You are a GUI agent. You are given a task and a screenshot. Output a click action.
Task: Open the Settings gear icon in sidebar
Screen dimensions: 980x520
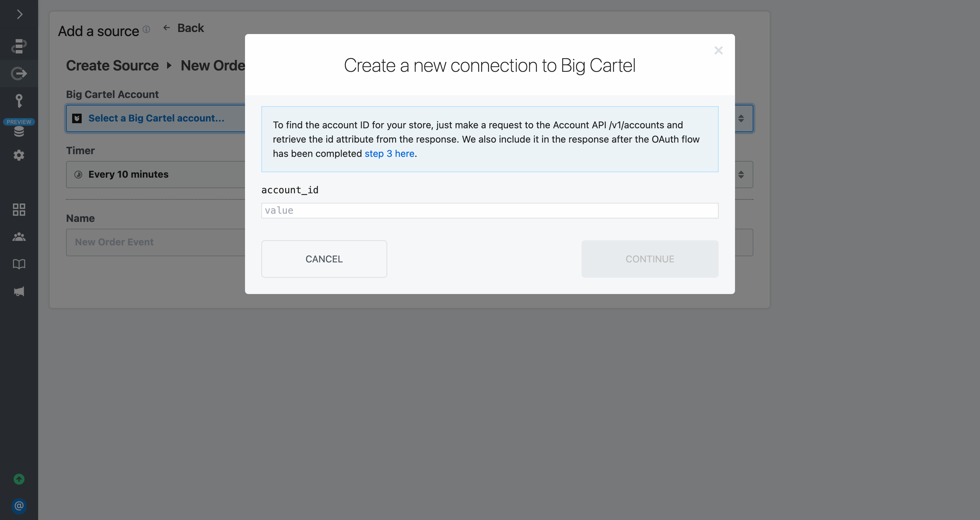[x=19, y=155]
